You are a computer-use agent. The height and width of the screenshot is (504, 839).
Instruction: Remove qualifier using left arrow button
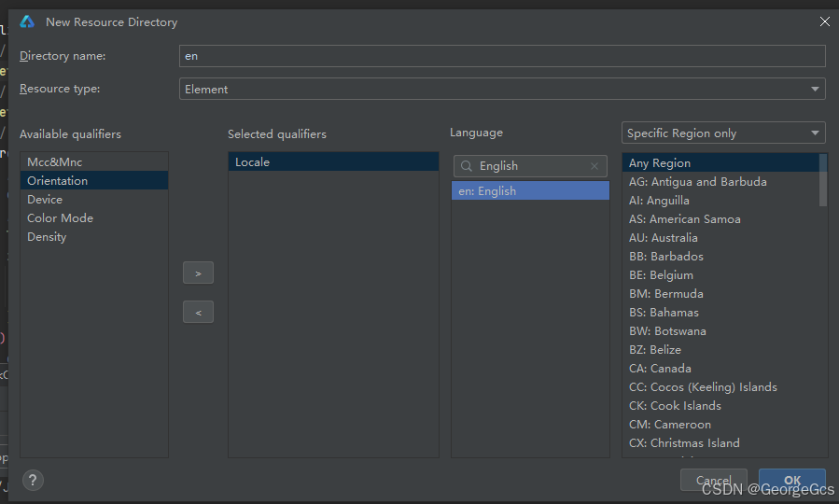pos(198,313)
